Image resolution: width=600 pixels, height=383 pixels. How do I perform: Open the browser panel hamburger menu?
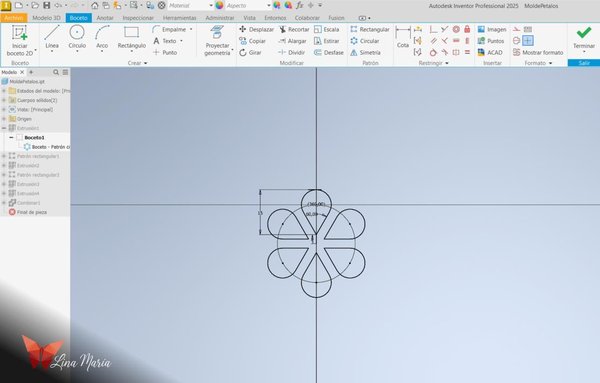65,72
